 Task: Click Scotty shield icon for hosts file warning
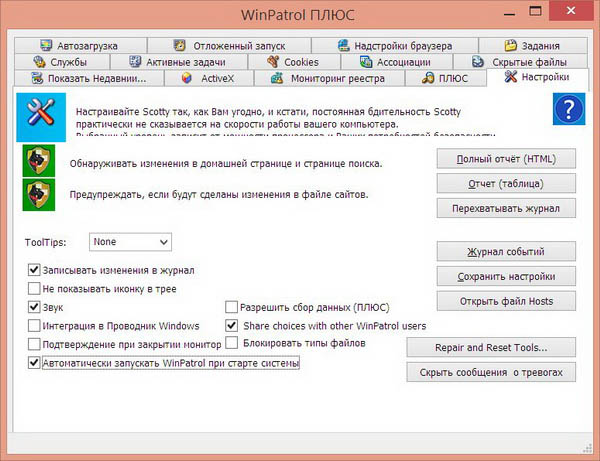[39, 195]
